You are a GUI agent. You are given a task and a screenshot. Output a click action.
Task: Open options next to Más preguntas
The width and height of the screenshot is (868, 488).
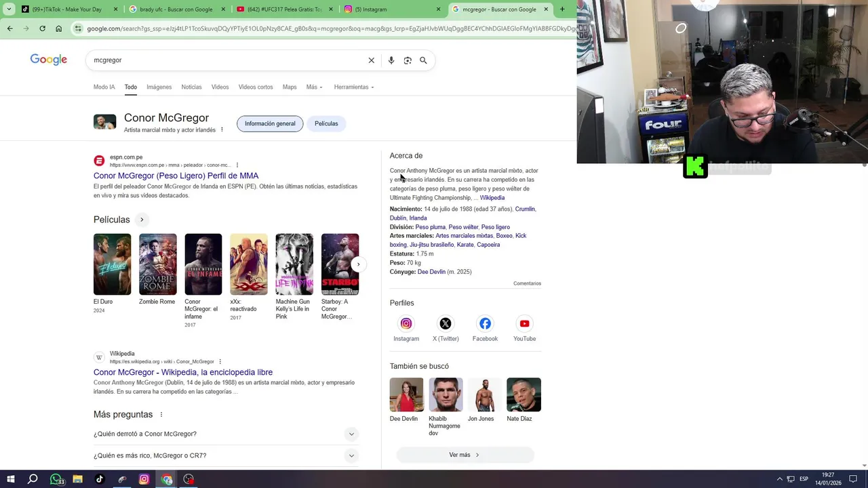tap(161, 414)
